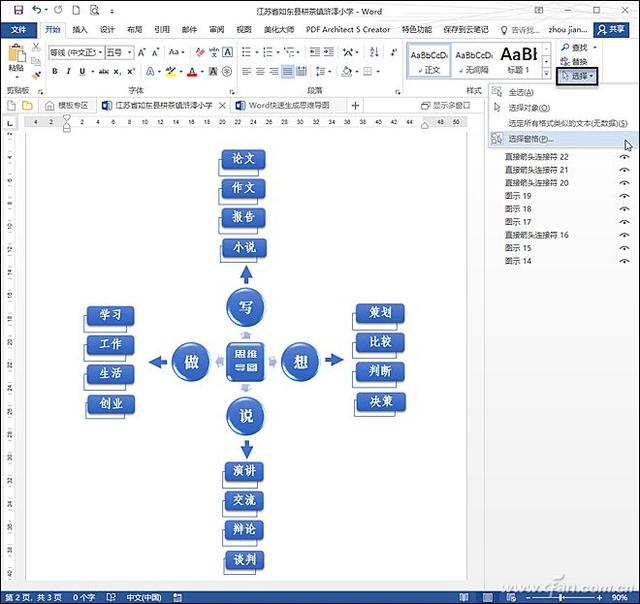Hide the 图示 14 object
This screenshot has width=640, height=604.
[626, 261]
